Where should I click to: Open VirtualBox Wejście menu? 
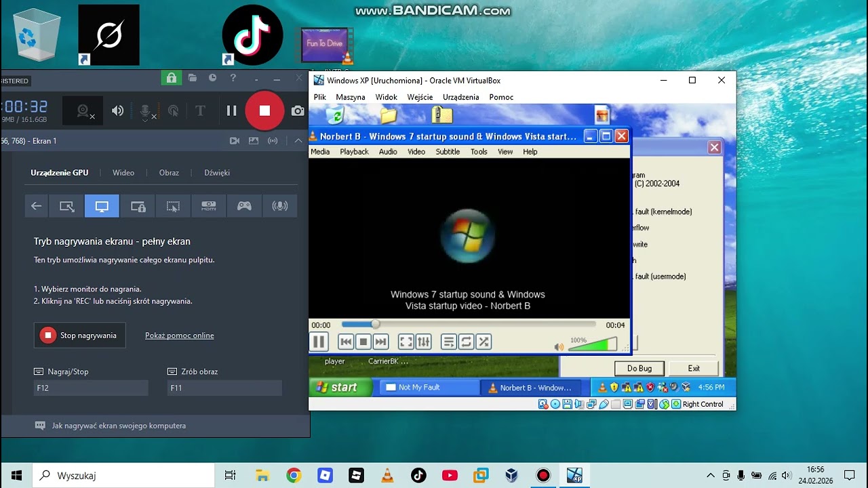[420, 97]
